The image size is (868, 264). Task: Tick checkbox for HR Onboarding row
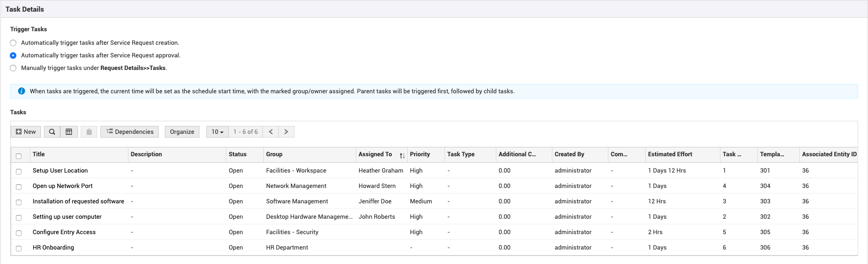tap(19, 249)
